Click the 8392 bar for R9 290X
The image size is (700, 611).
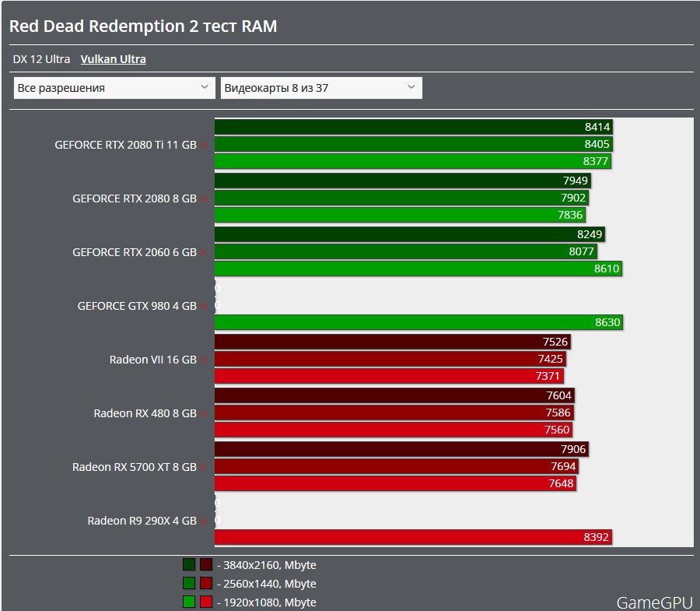click(x=413, y=537)
